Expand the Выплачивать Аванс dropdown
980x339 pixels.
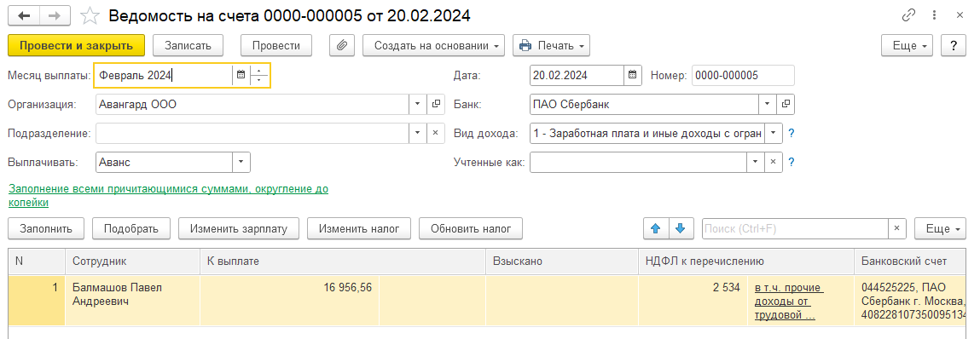click(241, 163)
